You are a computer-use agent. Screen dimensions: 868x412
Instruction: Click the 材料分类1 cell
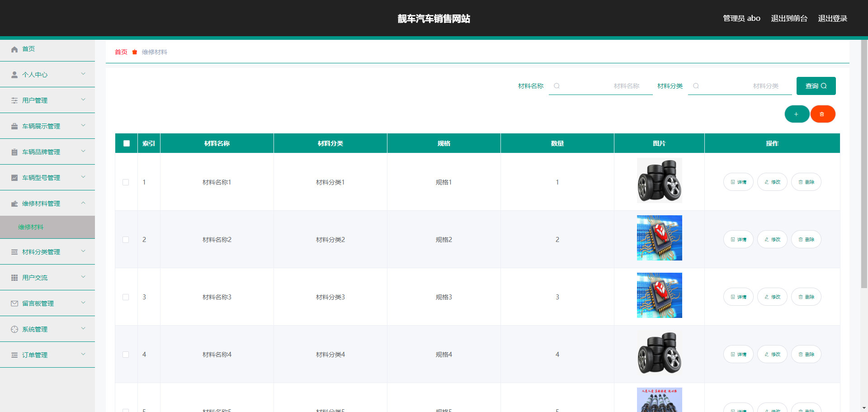pos(330,182)
